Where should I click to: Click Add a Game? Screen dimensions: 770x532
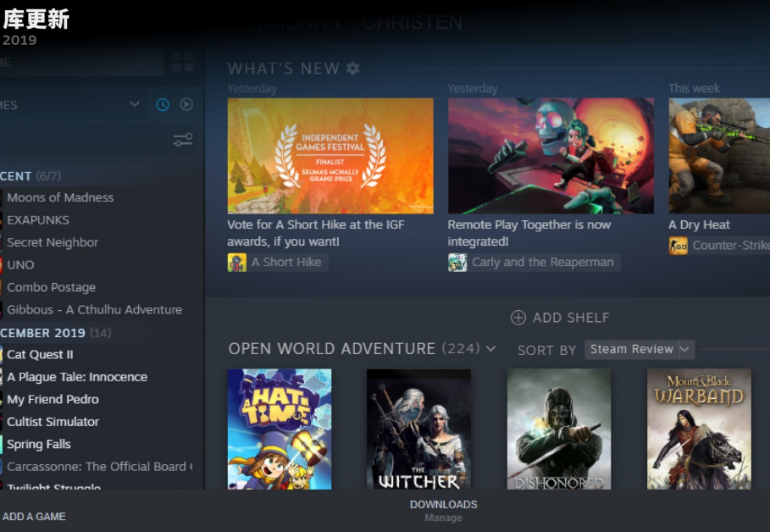(34, 516)
